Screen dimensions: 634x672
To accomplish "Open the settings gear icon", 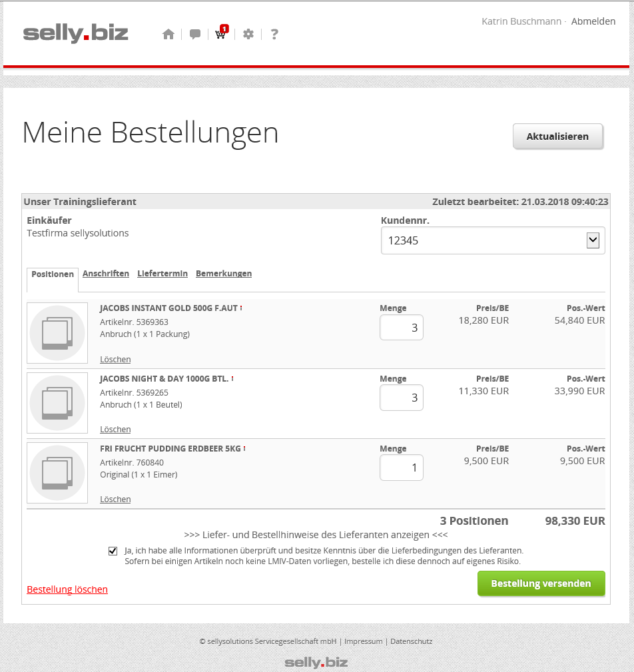I will click(248, 35).
